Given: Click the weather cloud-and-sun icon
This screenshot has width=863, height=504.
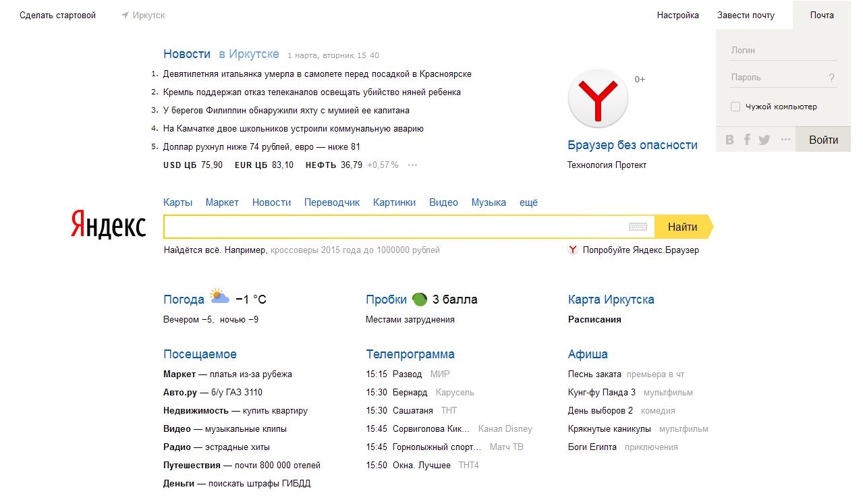Looking at the screenshot, I should (x=219, y=297).
